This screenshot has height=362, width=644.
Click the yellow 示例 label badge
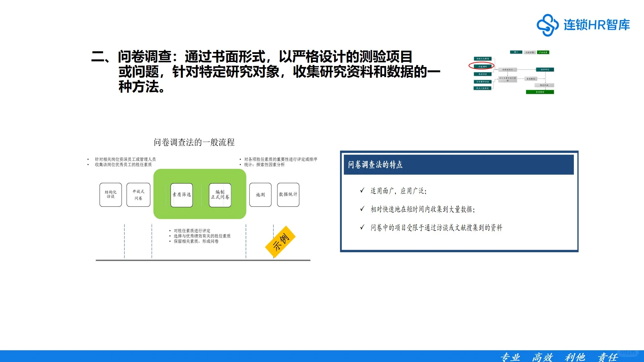(280, 242)
